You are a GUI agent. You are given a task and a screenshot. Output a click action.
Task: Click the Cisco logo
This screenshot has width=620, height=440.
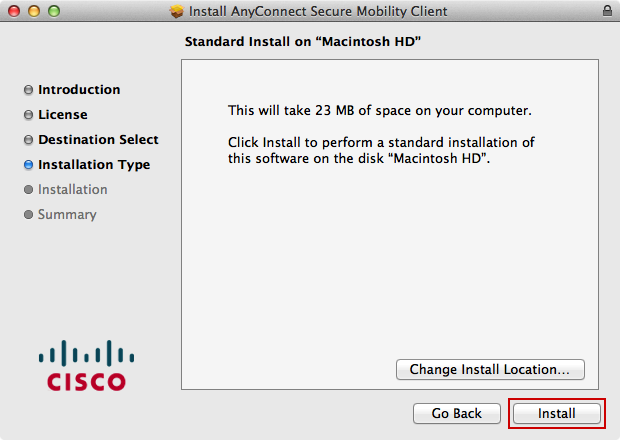tap(87, 366)
